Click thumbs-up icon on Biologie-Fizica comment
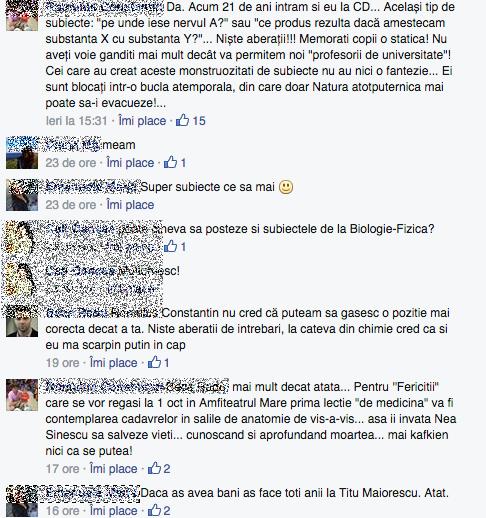 [x=170, y=246]
